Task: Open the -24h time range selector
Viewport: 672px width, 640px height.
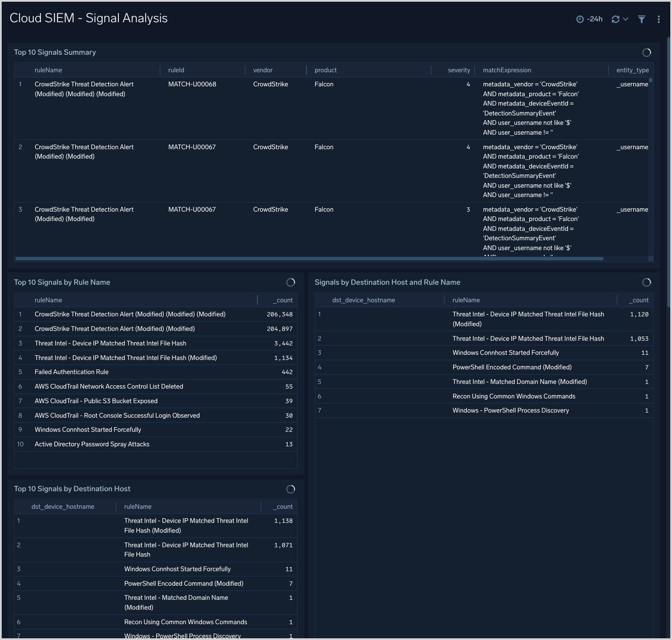Action: click(594, 19)
